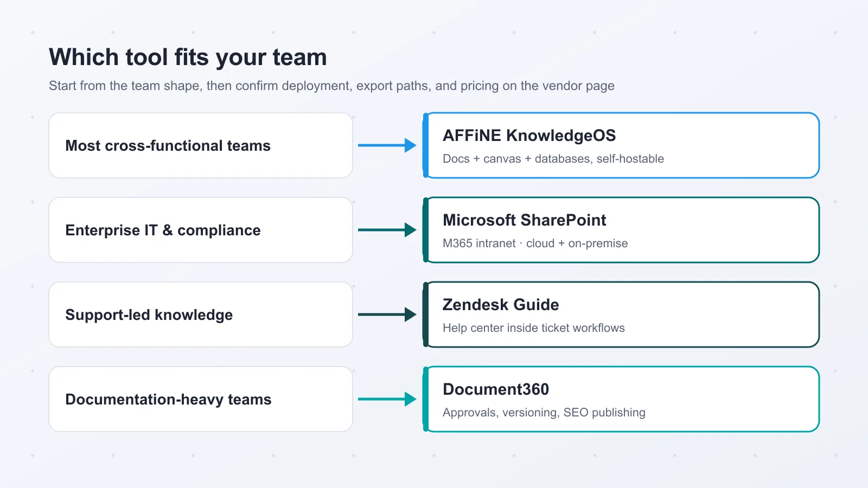
Task: Click the subtitle starting "Start from the team shape"
Action: 331,86
